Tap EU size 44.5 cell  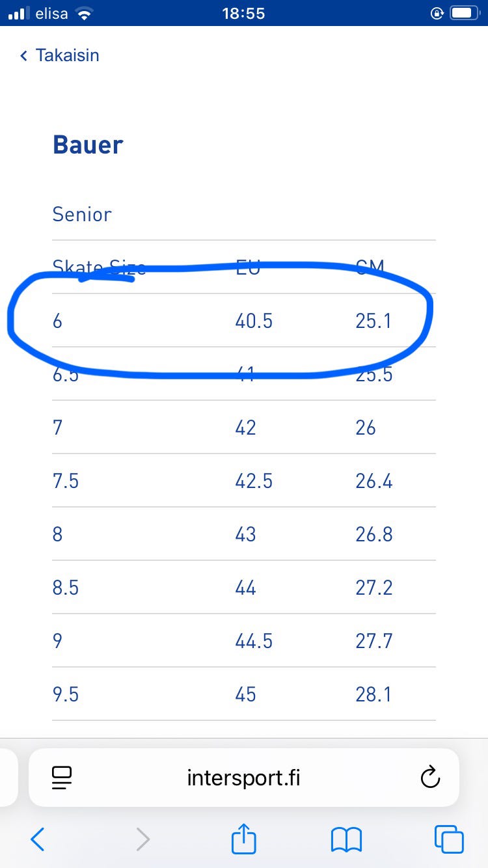tap(254, 641)
